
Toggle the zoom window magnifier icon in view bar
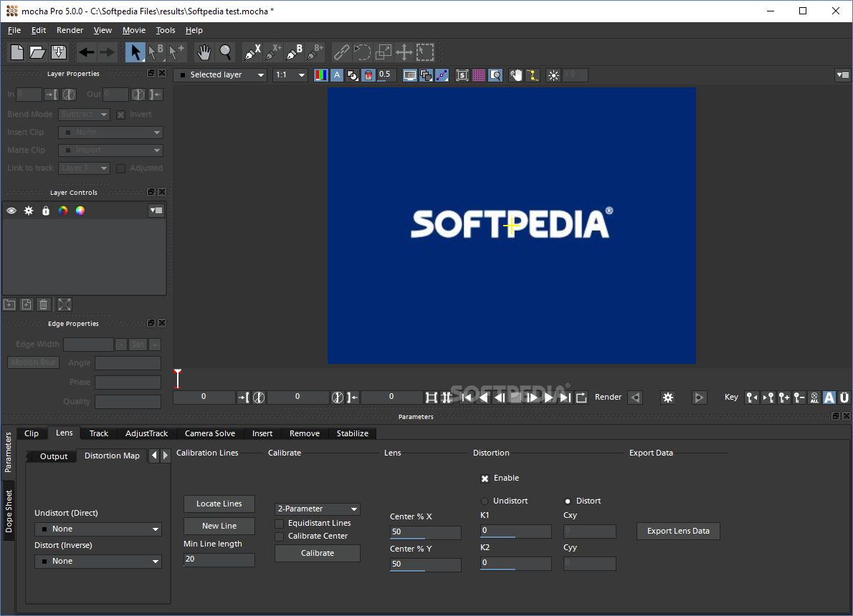[495, 75]
